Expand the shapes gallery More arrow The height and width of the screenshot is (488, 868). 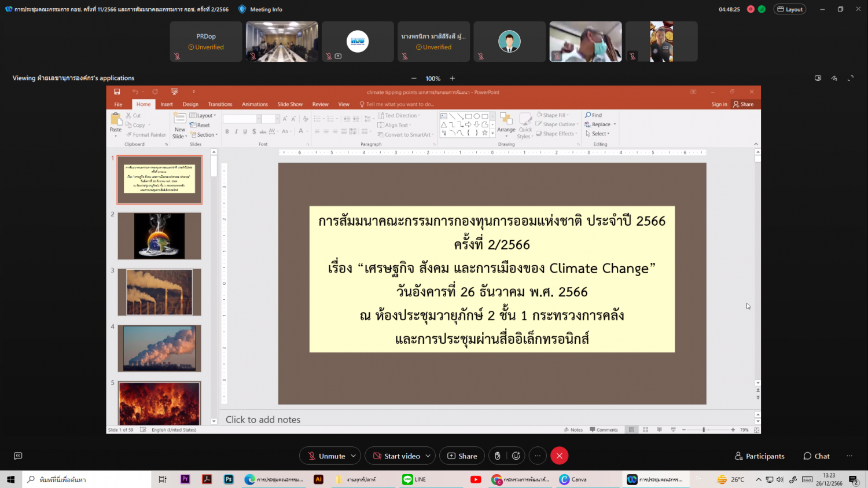(493, 133)
